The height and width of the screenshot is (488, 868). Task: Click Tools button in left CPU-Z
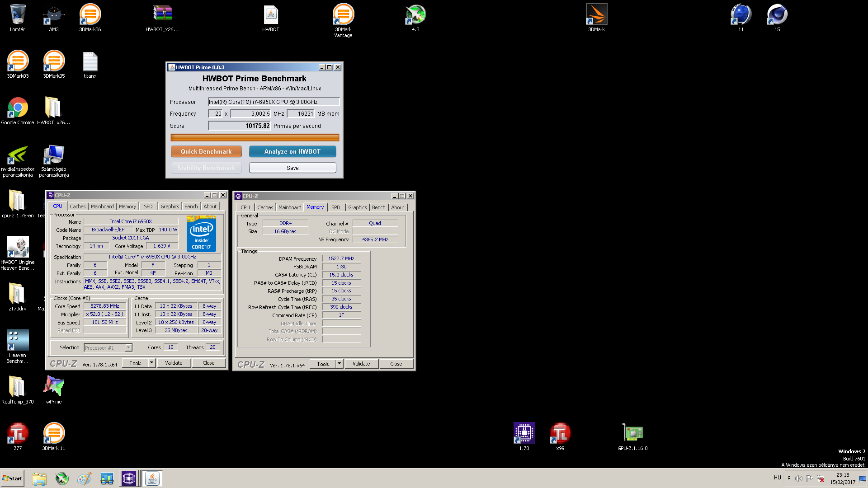click(x=135, y=363)
